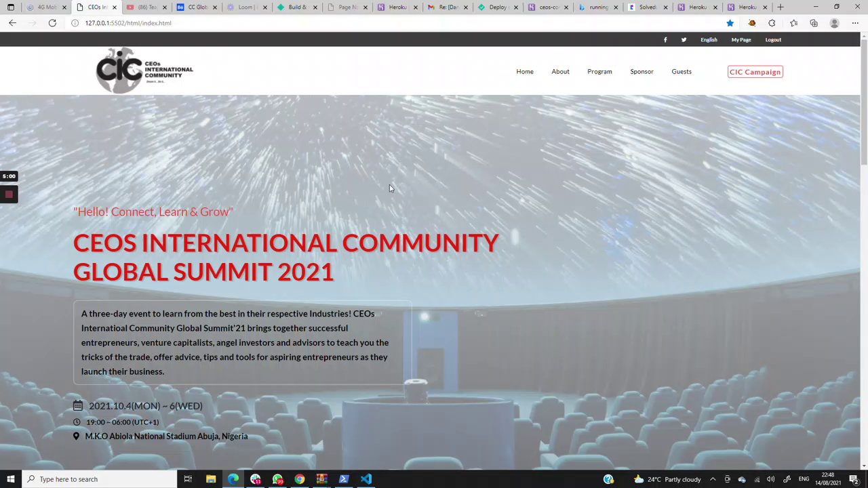Click the M.K.O Abiola National Stadium location text
The height and width of the screenshot is (488, 868).
click(x=166, y=436)
